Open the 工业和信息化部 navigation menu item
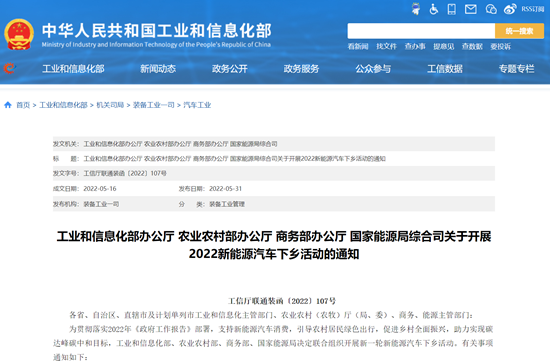Image resolution: width=550 pixels, height=363 pixels. point(73,69)
